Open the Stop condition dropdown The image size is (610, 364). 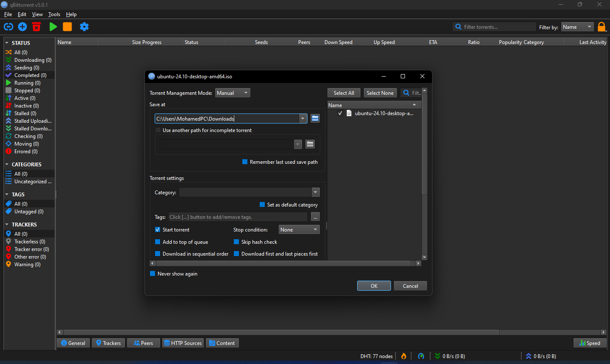click(299, 230)
